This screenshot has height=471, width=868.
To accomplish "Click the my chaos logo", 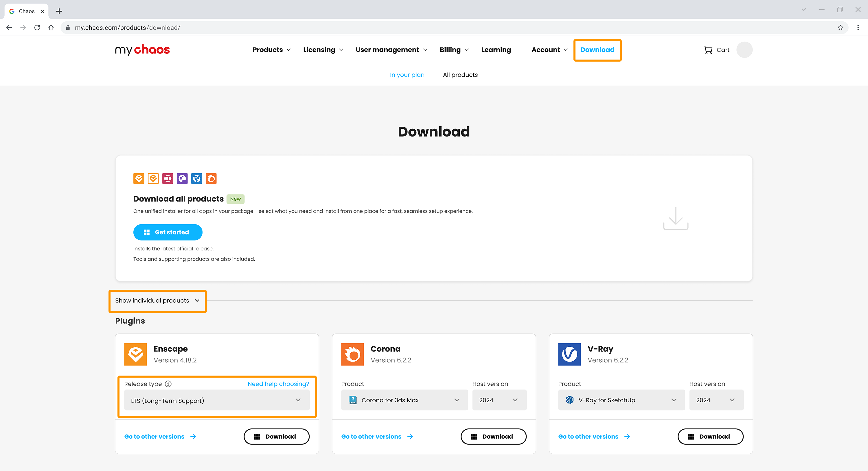I will [142, 50].
